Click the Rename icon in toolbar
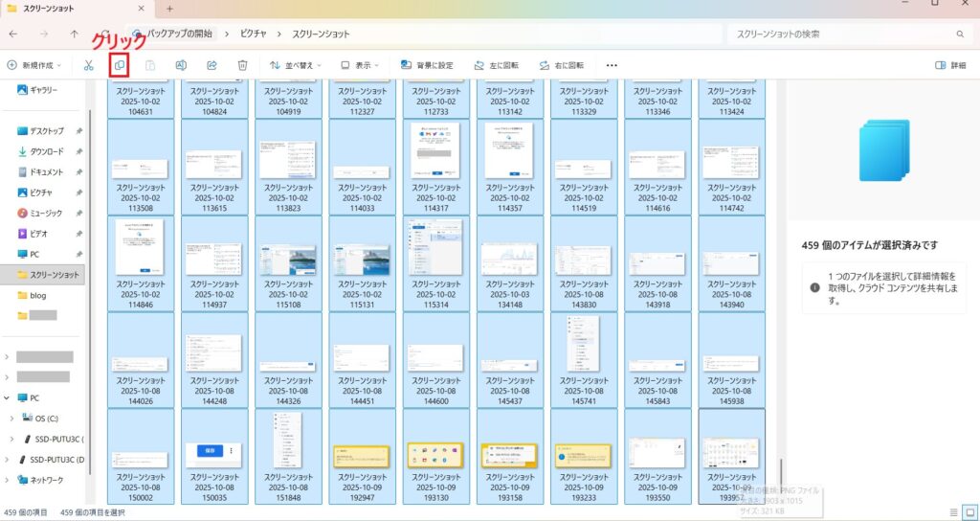980x521 pixels. tap(181, 65)
